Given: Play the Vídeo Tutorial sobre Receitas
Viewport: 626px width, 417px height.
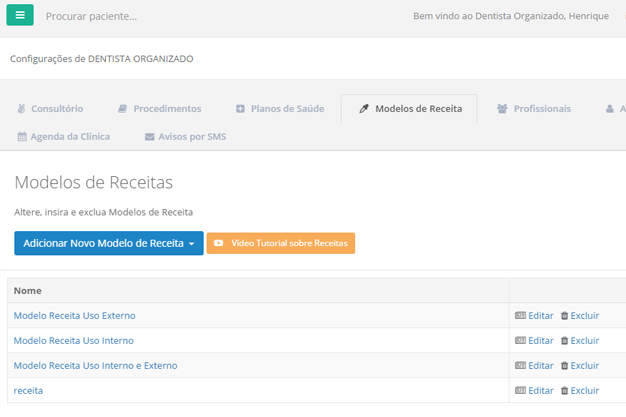Looking at the screenshot, I should click(x=281, y=243).
